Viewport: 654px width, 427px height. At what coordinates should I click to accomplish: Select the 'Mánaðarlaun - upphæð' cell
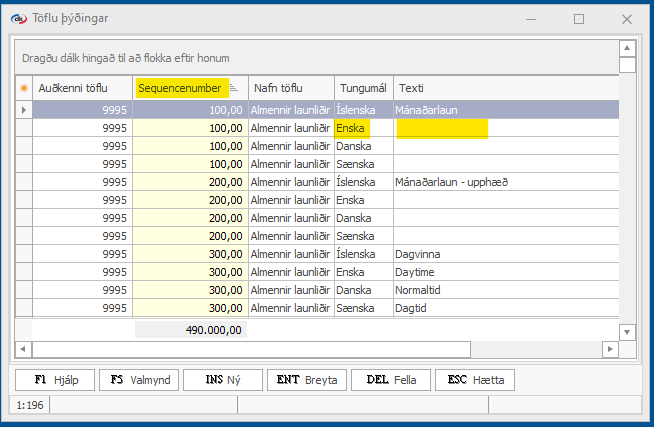(x=506, y=182)
